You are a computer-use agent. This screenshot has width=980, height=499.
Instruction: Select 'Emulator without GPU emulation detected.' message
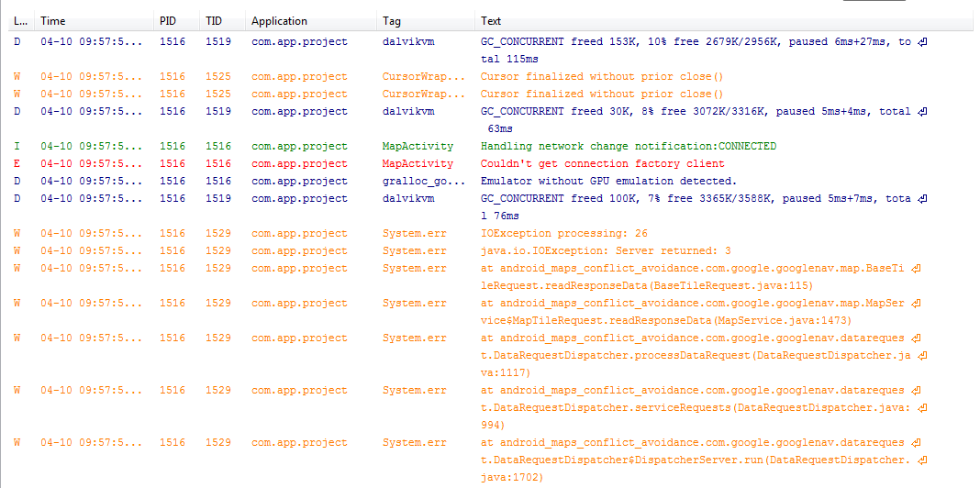tap(608, 181)
